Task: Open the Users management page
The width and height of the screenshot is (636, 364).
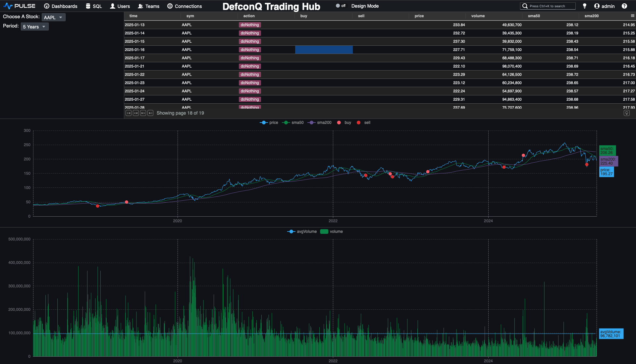Action: coord(120,6)
